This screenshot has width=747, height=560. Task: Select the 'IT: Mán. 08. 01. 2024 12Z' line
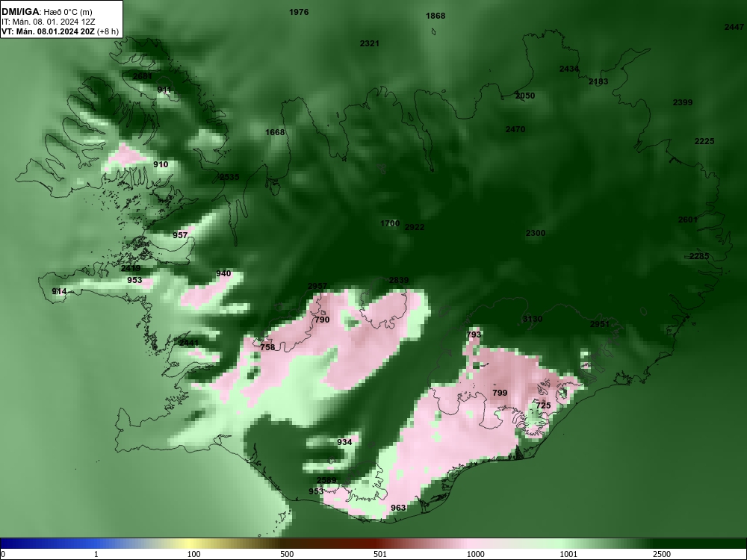(48, 22)
